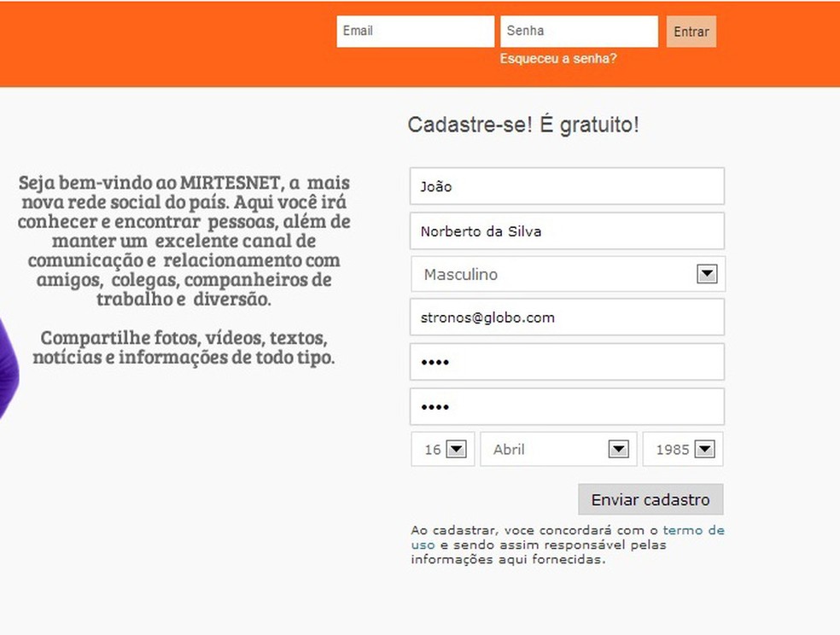Follow the termo de uso link
Image resolution: width=840 pixels, height=635 pixels.
pos(694,529)
